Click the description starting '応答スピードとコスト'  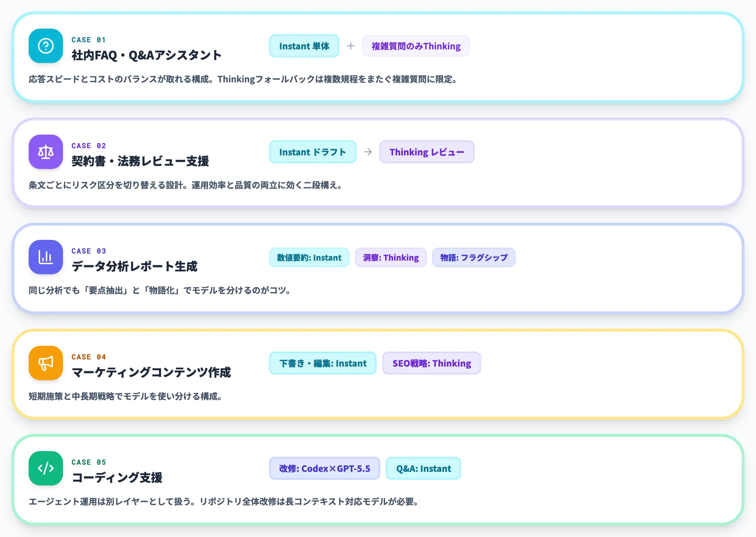pos(243,79)
